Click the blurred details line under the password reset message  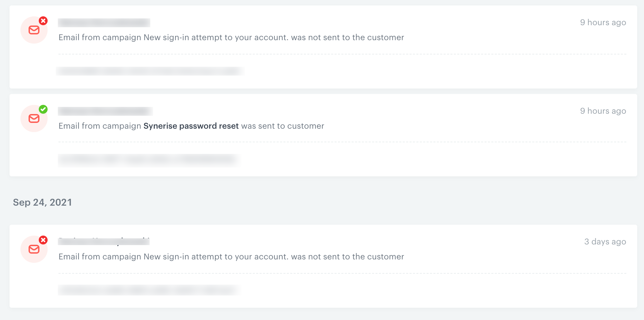pyautogui.click(x=149, y=160)
